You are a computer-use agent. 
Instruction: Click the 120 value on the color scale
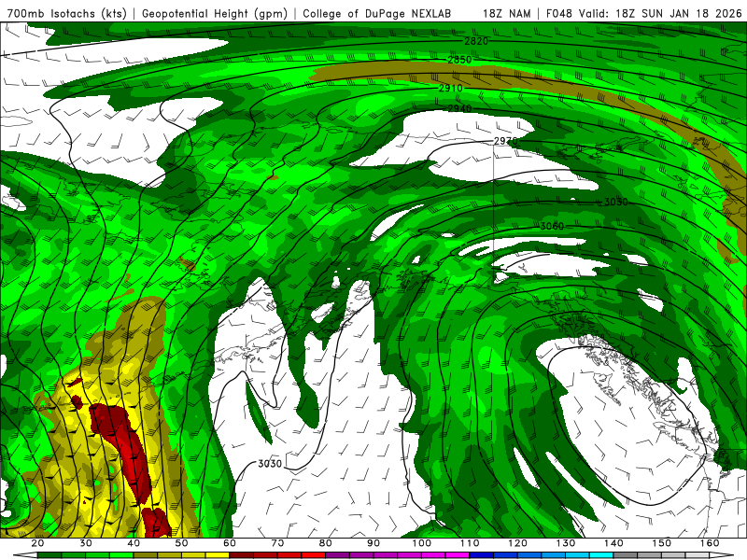518,543
